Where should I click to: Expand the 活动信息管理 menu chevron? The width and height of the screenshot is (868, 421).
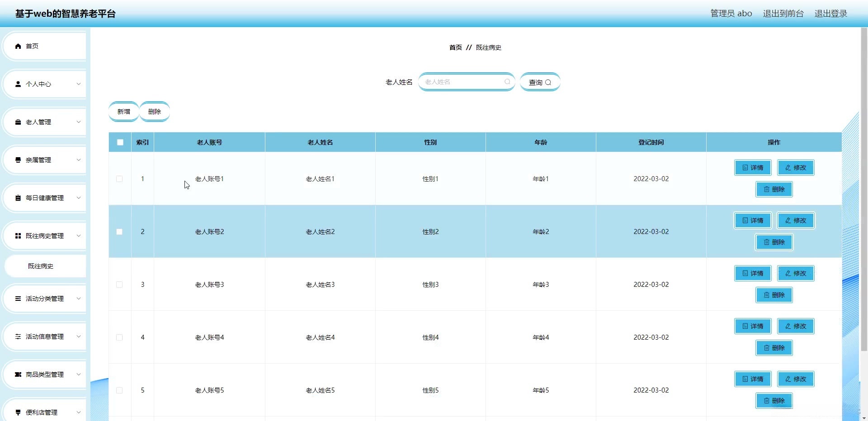pos(78,337)
